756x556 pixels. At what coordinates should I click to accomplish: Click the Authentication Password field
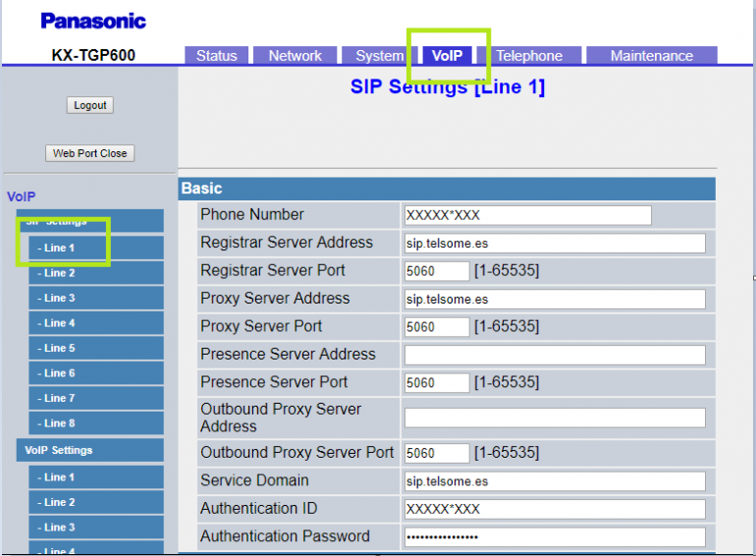tap(555, 537)
